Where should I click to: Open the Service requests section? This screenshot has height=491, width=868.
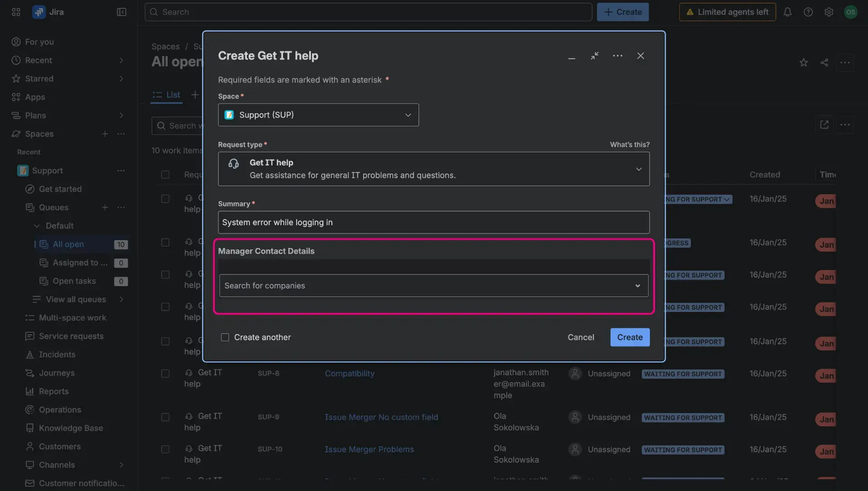pos(71,336)
